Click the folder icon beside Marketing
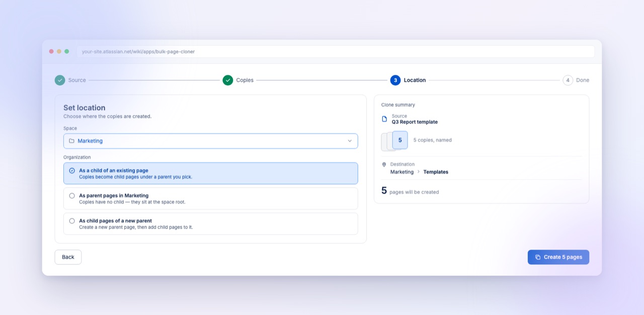The image size is (644, 315). pos(71,141)
